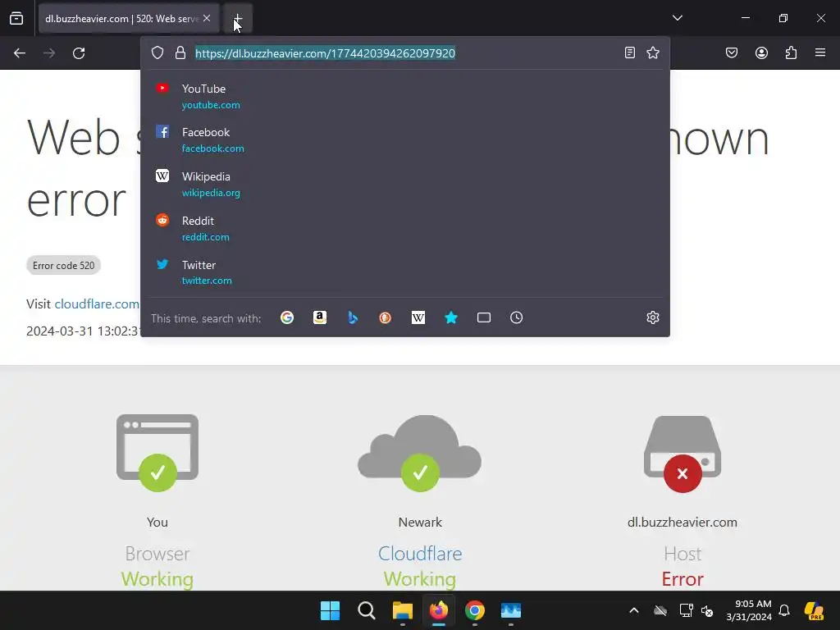The height and width of the screenshot is (630, 840).
Task: Open Firefox account menu
Action: click(761, 52)
